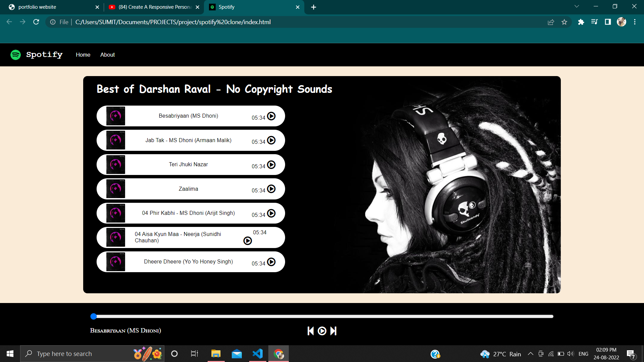Show hidden system tray icons
Image resolution: width=644 pixels, height=362 pixels.
click(531, 354)
